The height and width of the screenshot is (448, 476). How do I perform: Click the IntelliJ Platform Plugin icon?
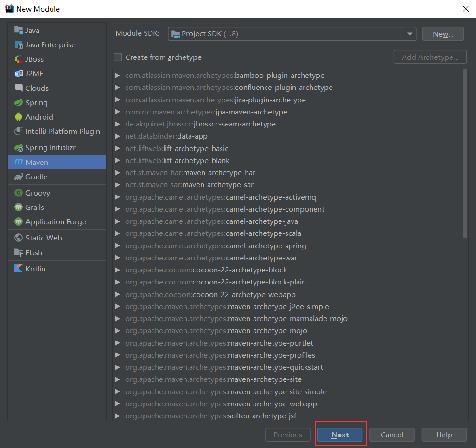coord(19,131)
